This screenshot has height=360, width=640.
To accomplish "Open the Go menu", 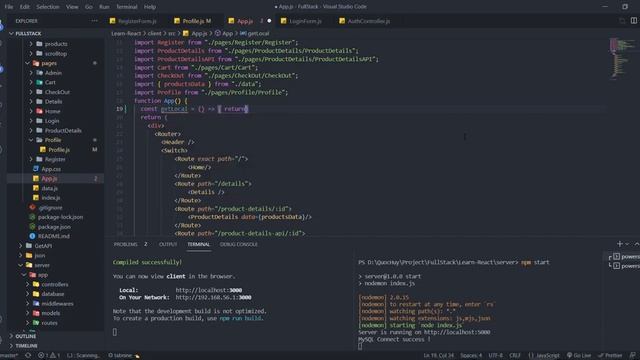I will (89, 7).
